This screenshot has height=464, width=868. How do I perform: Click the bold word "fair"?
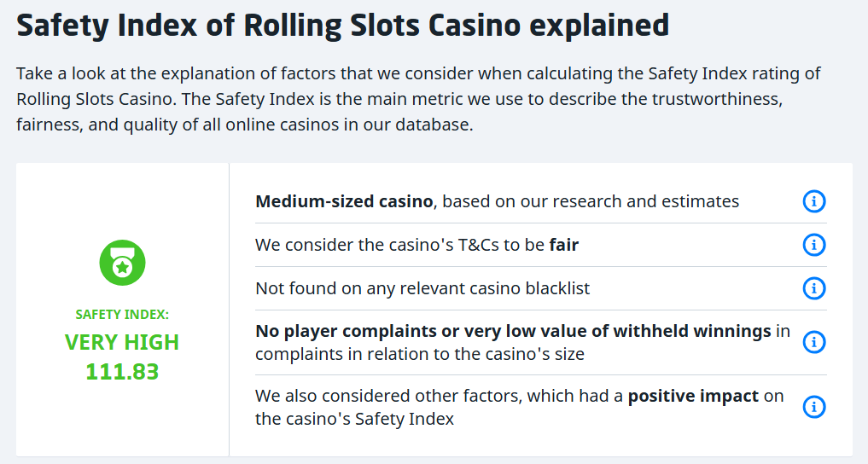click(563, 246)
